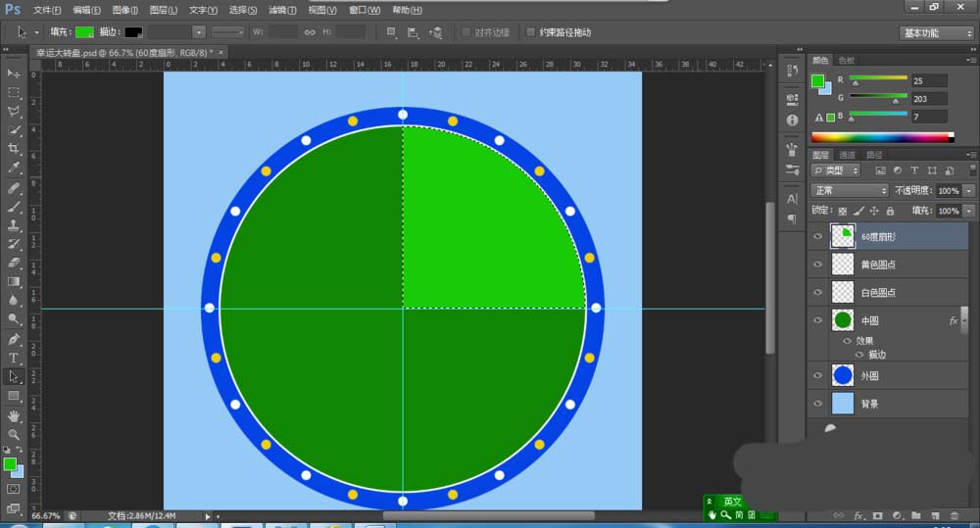This screenshot has height=528, width=980.
Task: Hide the 黄色圆点 layer
Action: pos(817,264)
